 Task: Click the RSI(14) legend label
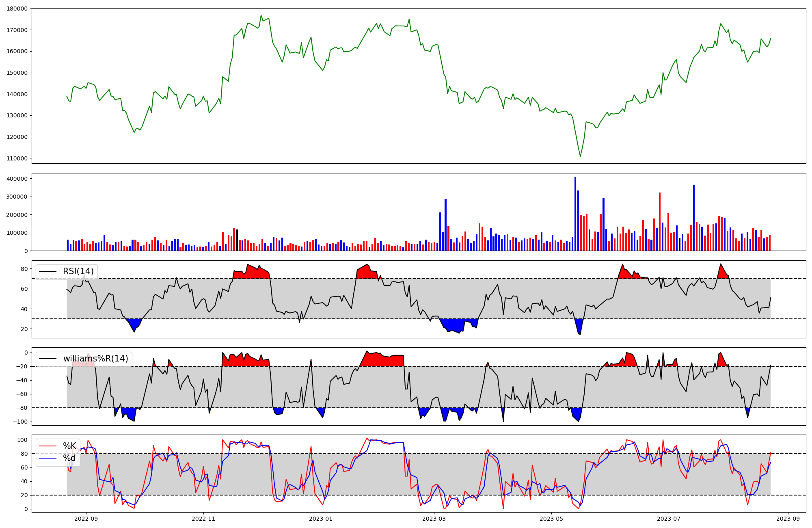tap(78, 271)
